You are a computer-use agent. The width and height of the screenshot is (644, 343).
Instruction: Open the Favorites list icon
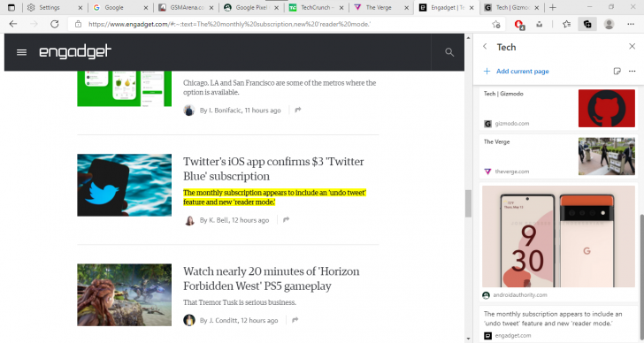pyautogui.click(x=566, y=24)
